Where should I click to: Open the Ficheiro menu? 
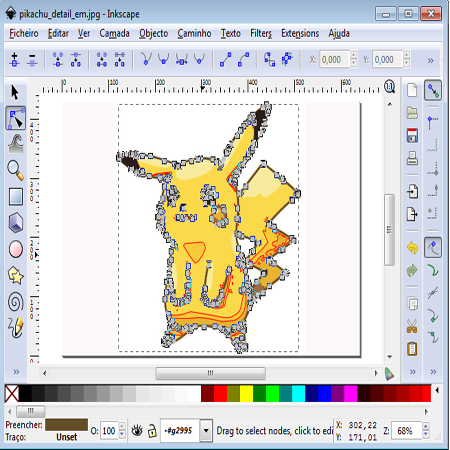pyautogui.click(x=24, y=33)
